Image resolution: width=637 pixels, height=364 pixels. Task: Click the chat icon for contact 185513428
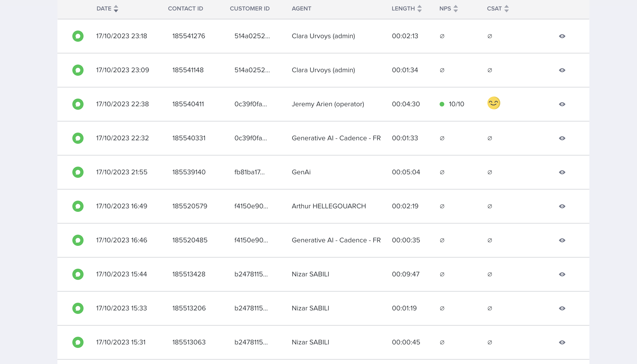pyautogui.click(x=78, y=274)
